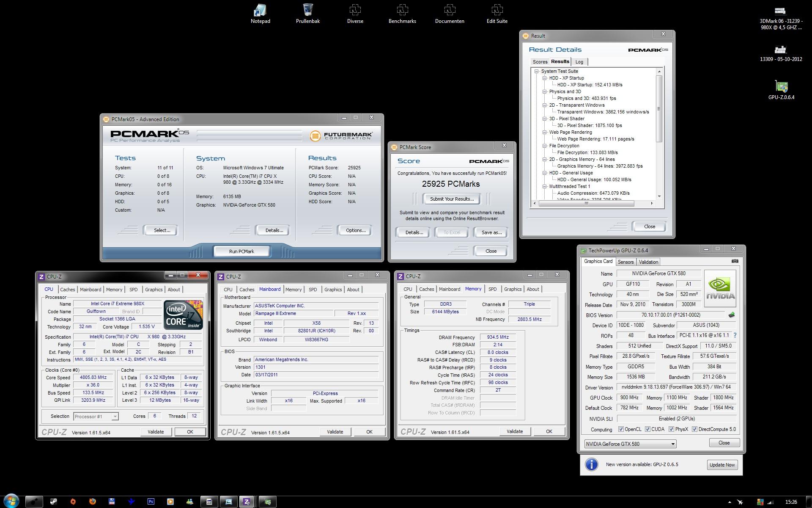The image size is (812, 508).
Task: Open Windows Live Messenger taskbar icon
Action: click(x=190, y=502)
